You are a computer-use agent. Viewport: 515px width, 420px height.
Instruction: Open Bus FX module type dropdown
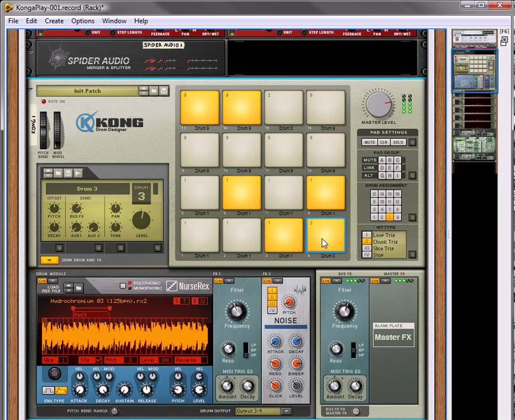pos(336,281)
